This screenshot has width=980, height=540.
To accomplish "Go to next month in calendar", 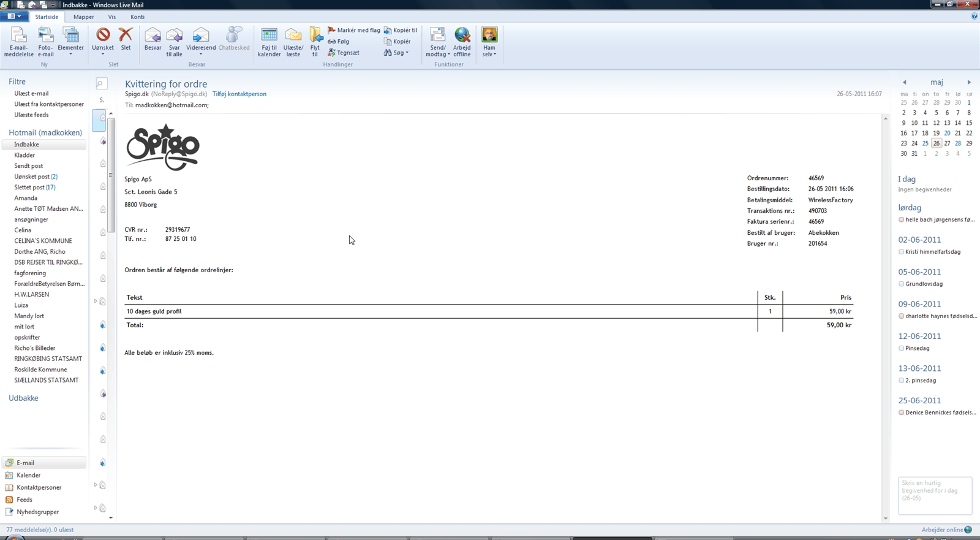I will pos(969,82).
